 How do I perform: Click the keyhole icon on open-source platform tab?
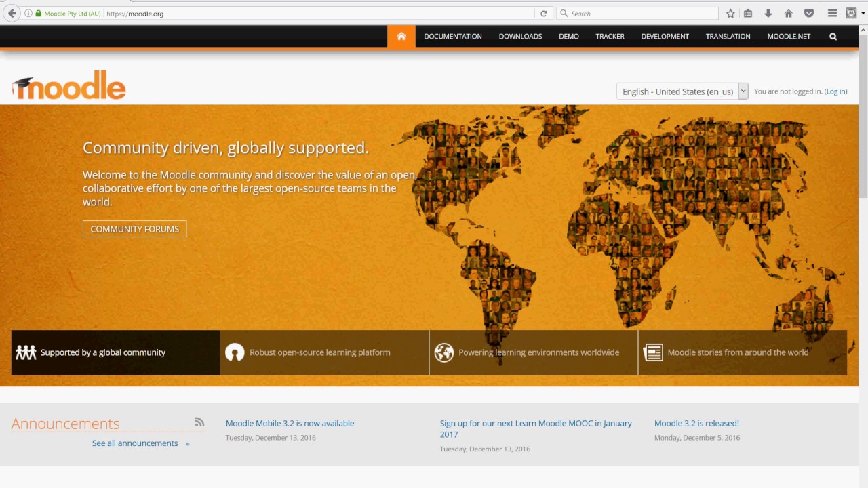235,352
